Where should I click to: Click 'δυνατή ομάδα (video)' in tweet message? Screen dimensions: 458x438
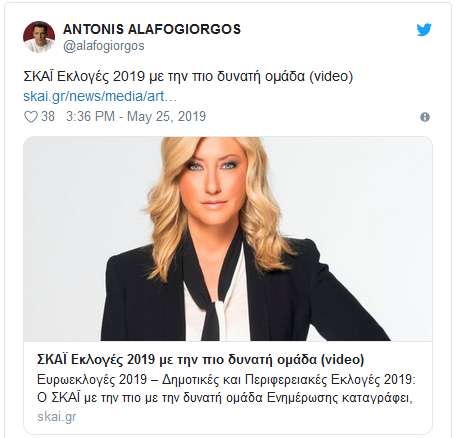coord(285,77)
